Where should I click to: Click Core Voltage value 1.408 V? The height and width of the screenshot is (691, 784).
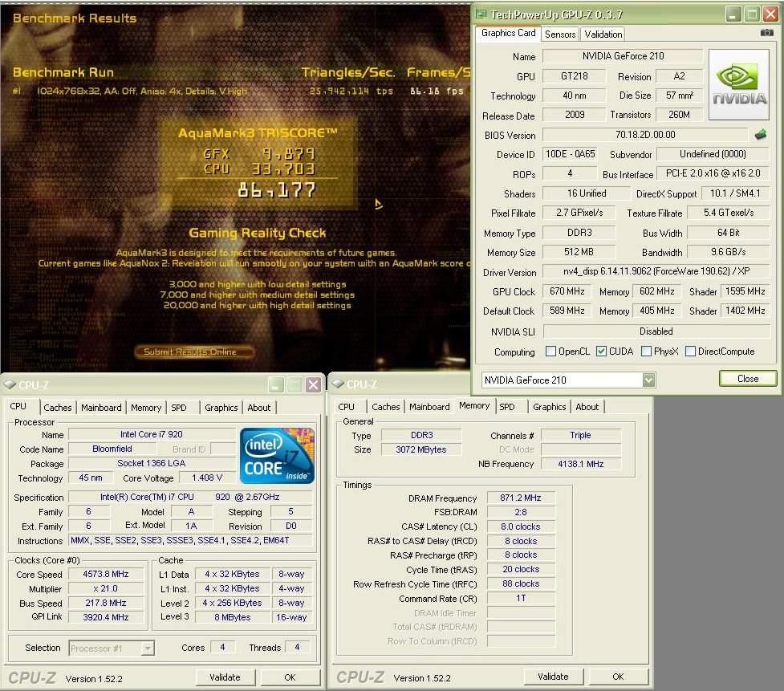(207, 478)
